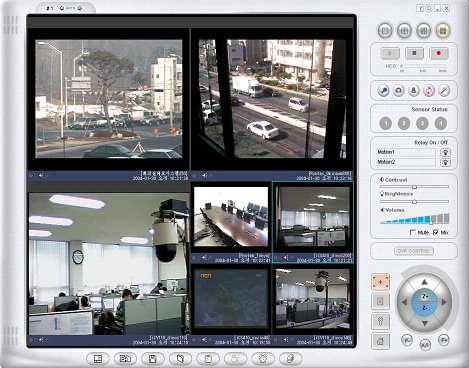Select the top-right road traffic camera feed
The image size is (469, 368).
point(272,99)
